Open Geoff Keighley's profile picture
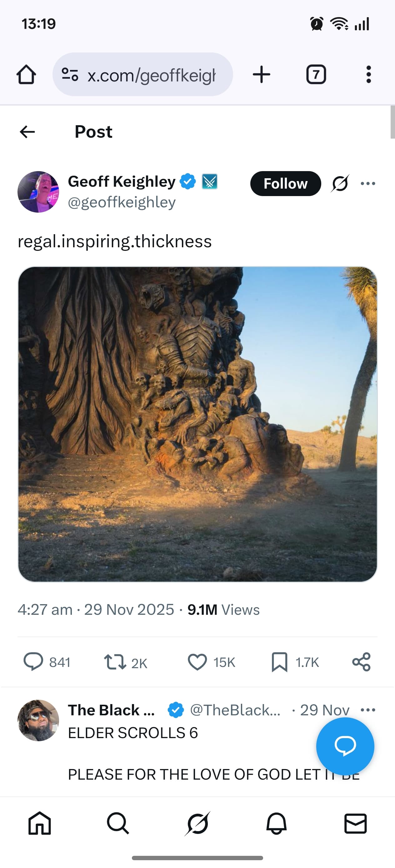 [38, 192]
